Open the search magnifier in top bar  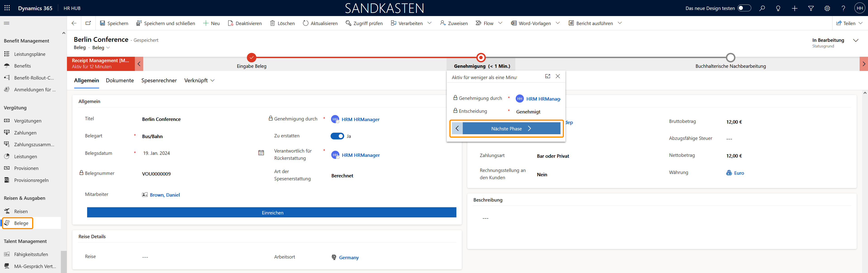click(x=762, y=8)
